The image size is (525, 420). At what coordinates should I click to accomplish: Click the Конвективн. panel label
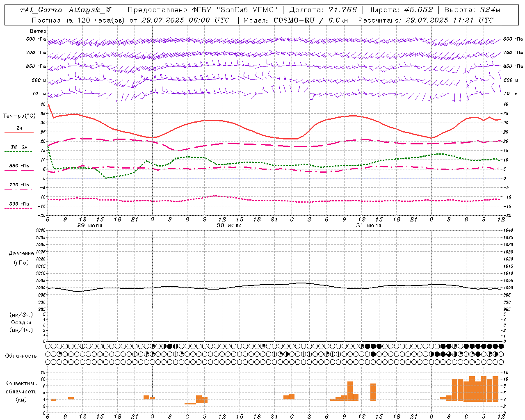pos(21,383)
